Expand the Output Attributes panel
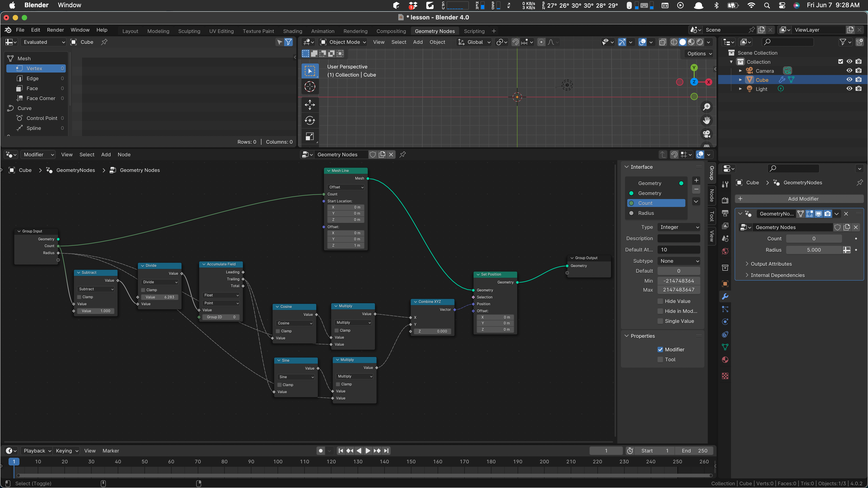 771,264
